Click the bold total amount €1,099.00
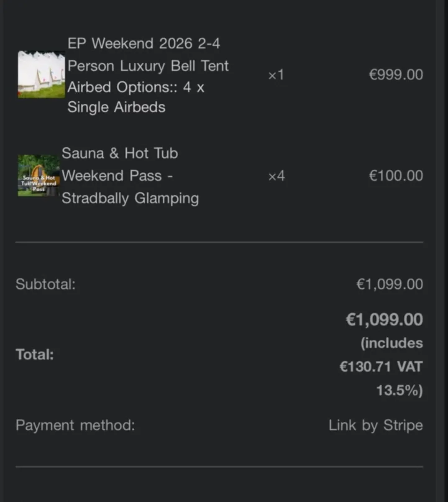Image resolution: width=448 pixels, height=502 pixels. pyautogui.click(x=384, y=320)
